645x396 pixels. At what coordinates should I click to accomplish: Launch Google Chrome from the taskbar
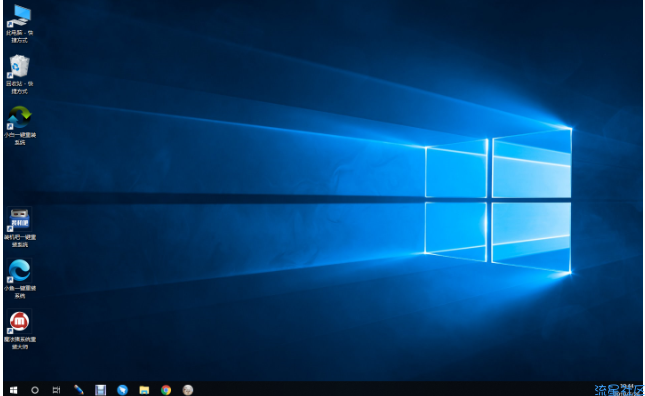point(166,389)
